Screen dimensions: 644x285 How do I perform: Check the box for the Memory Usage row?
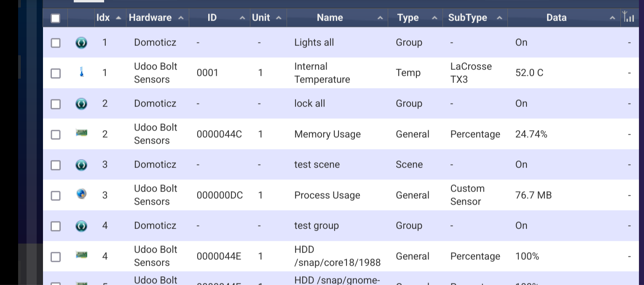(x=56, y=135)
